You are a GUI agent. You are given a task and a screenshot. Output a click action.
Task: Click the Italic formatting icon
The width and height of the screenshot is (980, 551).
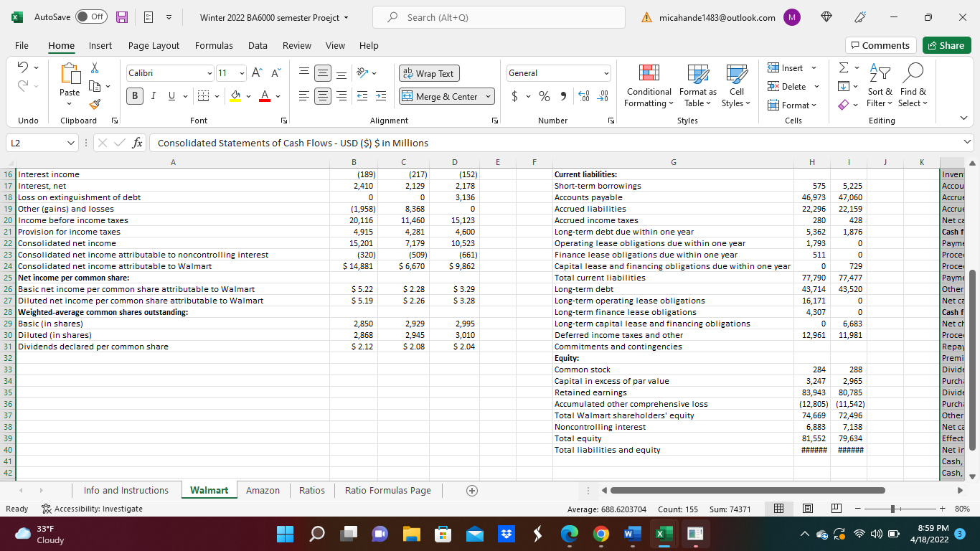(153, 96)
